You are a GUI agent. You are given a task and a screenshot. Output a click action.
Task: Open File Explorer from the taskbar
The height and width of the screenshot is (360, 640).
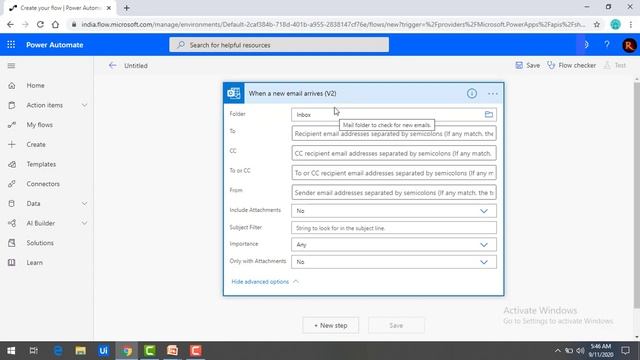click(x=80, y=351)
